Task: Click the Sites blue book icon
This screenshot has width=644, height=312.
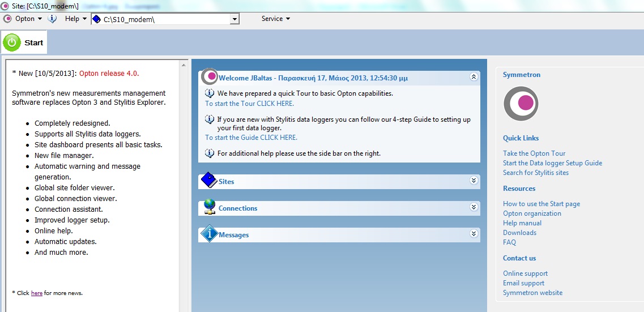Action: click(209, 180)
